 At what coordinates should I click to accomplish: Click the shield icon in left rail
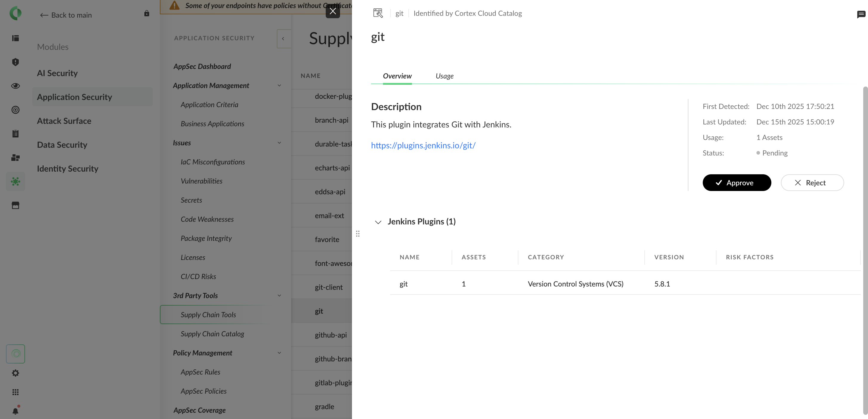[x=16, y=62]
